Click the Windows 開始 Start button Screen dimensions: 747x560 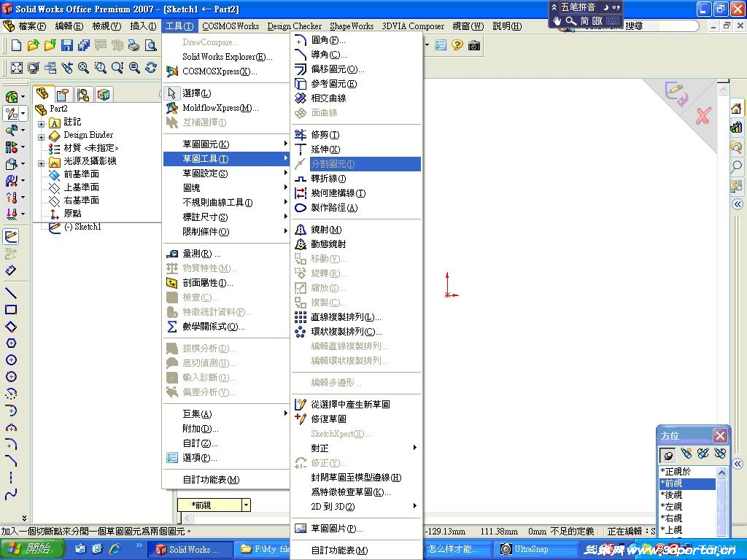31,549
